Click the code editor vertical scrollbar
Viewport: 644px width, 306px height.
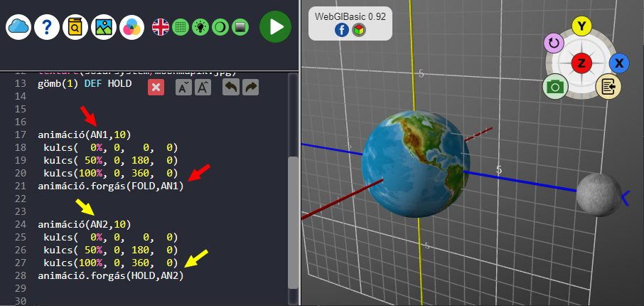click(293, 221)
